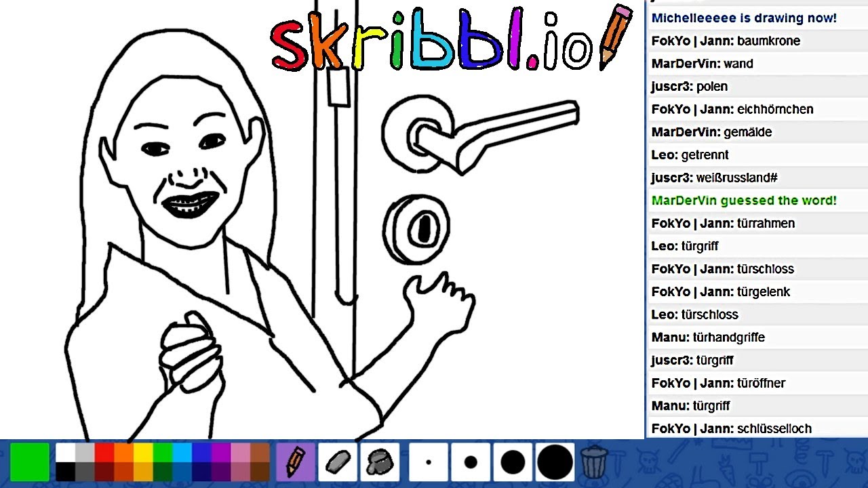The height and width of the screenshot is (488, 868).
Task: Click 'Michelleeeee is drawing now!' message
Action: click(x=744, y=18)
